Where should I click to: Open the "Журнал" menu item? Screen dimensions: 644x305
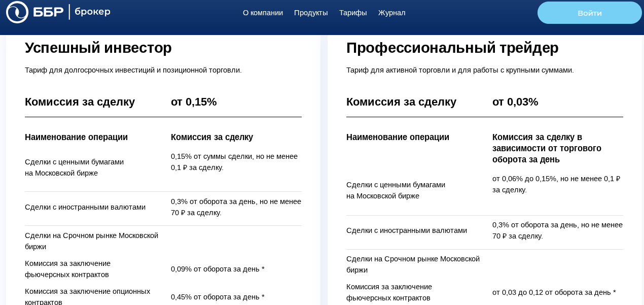391,13
